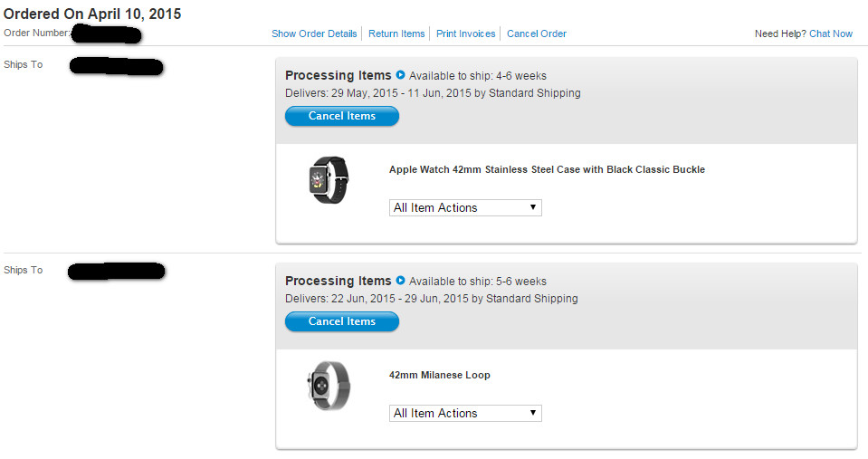868x459 pixels.
Task: Open the Chat Now help link
Action: (831, 33)
